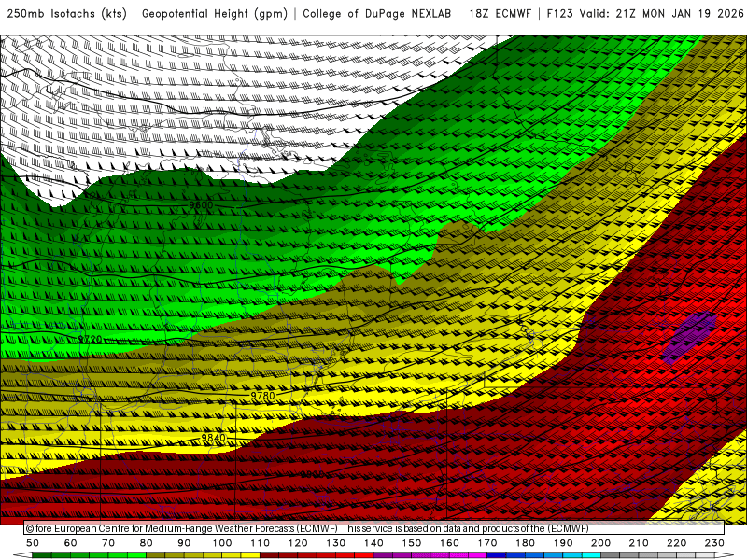
Task: Click the 90 kts legend label
Action: pyautogui.click(x=184, y=543)
